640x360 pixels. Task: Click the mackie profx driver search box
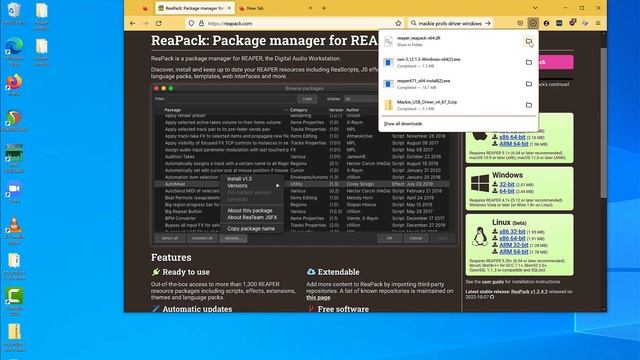(x=450, y=24)
